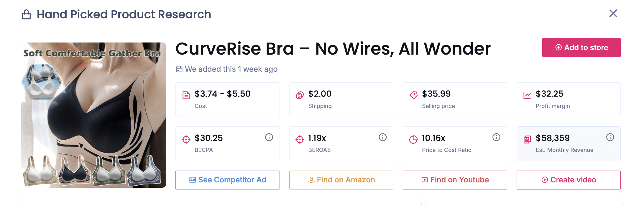The image size is (644, 206).
Task: Close the Hand Picked Product Research panel
Action: click(613, 13)
